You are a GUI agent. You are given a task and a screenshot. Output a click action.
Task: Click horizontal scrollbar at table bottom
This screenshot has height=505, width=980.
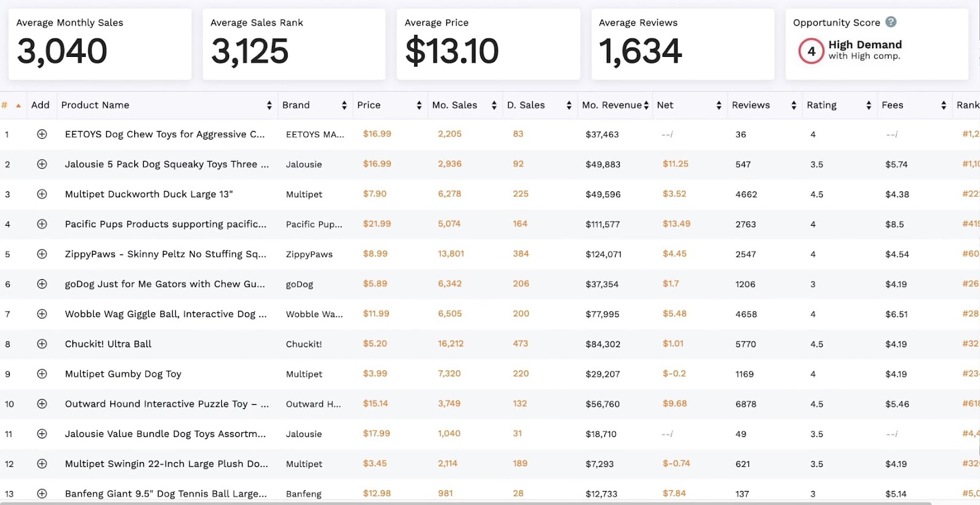[466, 503]
